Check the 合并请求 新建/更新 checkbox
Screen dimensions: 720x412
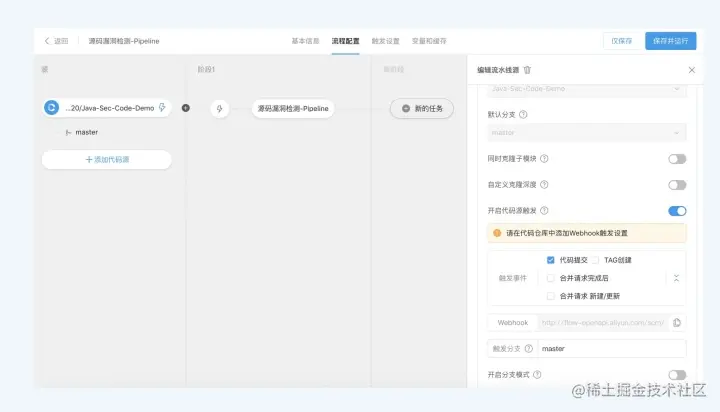(x=551, y=296)
